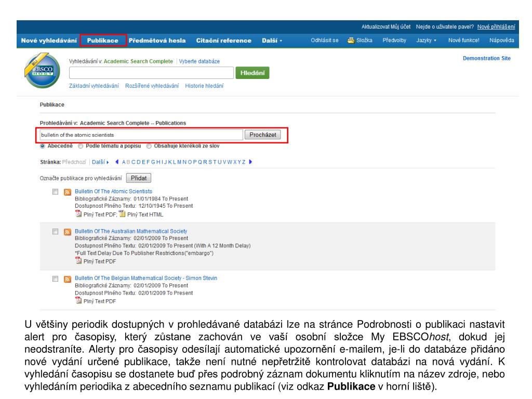Tick checkbox for Bulletin Of The Atomic Scientists
Viewport: 532px width, 399px height.
(55, 192)
